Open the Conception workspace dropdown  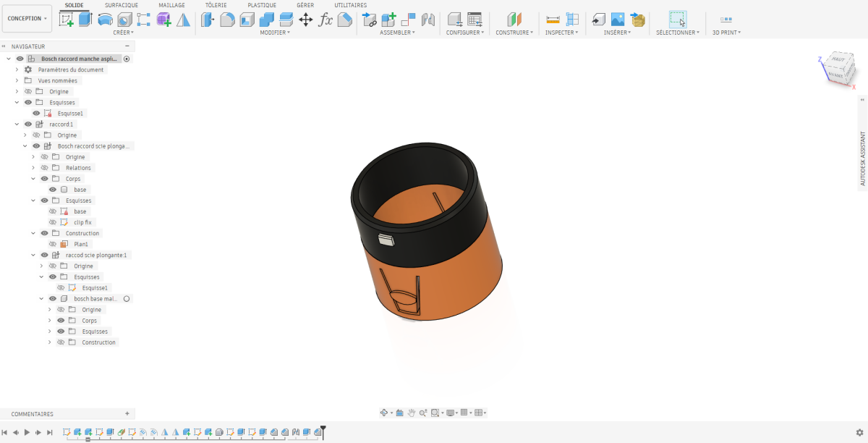(x=27, y=19)
